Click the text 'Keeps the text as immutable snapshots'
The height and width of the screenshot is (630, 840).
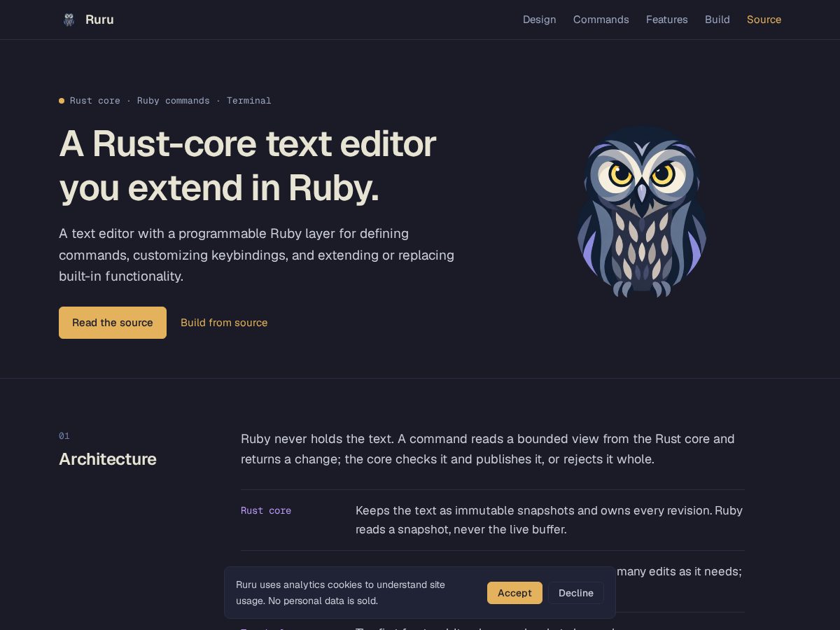(456, 511)
